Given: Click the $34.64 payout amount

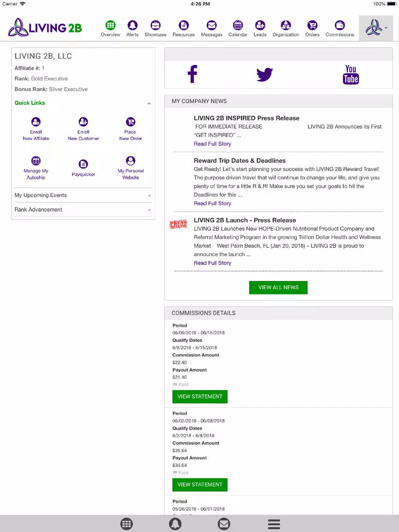Looking at the screenshot, I should click(179, 465).
